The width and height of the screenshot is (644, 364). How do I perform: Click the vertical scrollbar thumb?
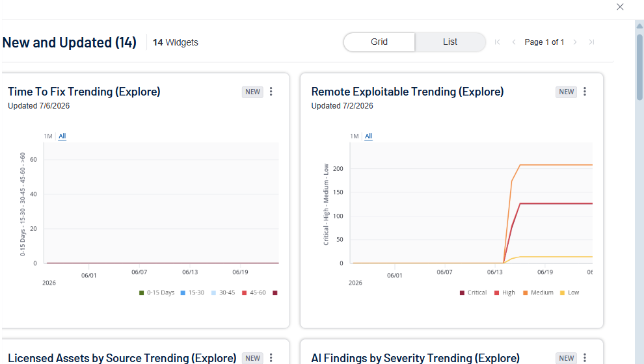(x=639, y=68)
